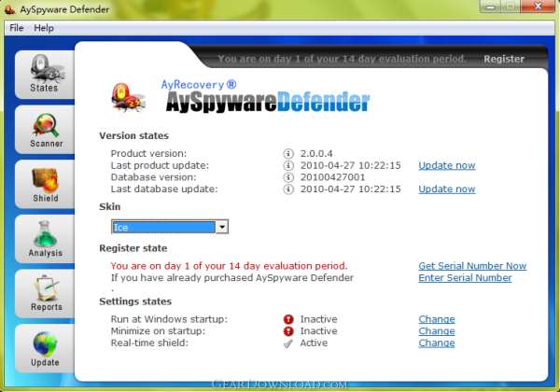Viewport: 560px width, 392px height.
Task: Click the Version states heading
Action: pyautogui.click(x=133, y=135)
